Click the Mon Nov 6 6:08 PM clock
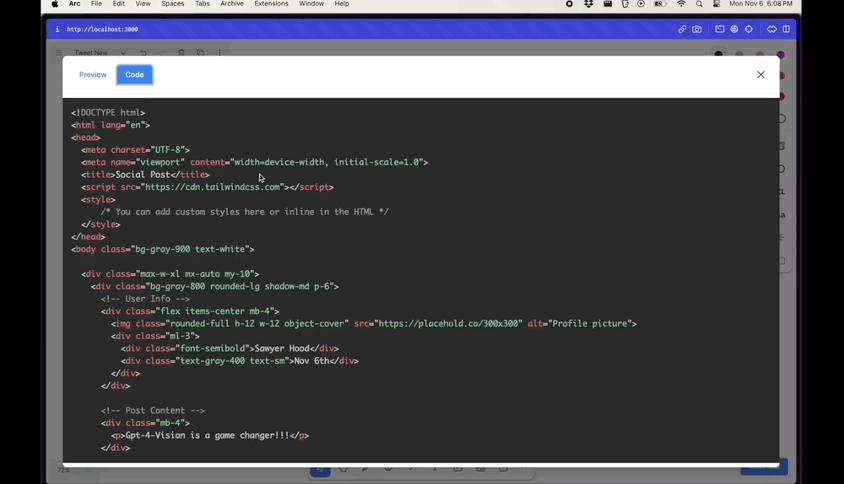The height and width of the screenshot is (484, 844). [761, 4]
